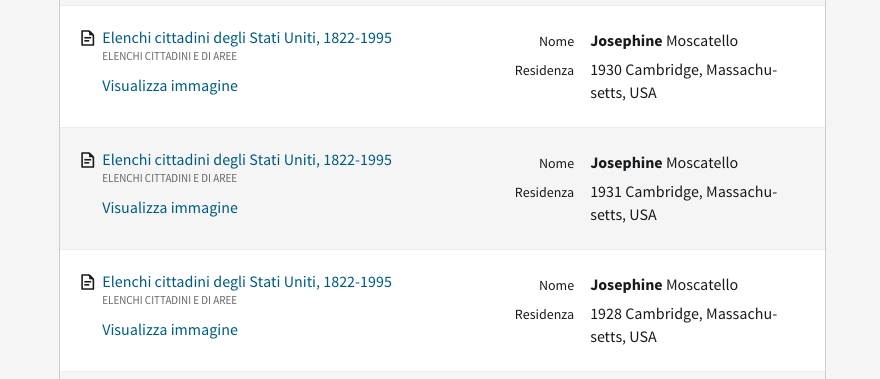Click the document icon beside the 1931 record
This screenshot has width=880, height=379.
(x=88, y=160)
